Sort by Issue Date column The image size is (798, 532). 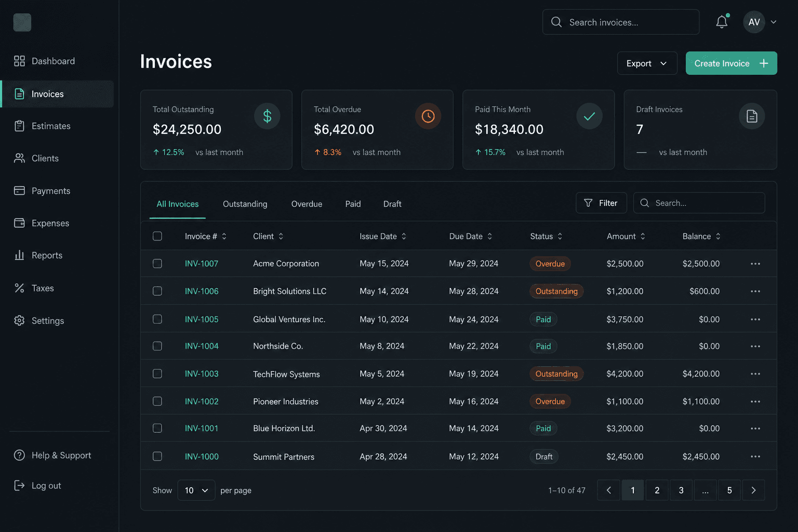pos(383,236)
